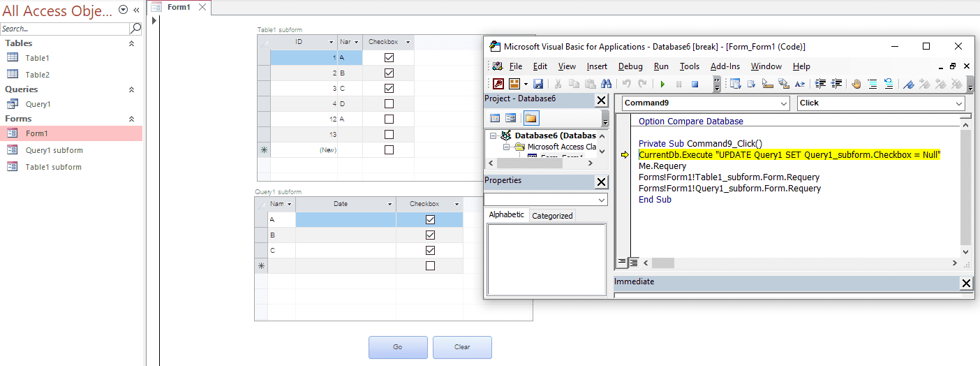Click the Undo arrow icon
This screenshot has width=980, height=366.
(x=626, y=84)
